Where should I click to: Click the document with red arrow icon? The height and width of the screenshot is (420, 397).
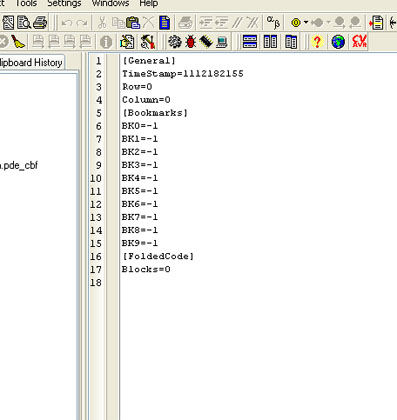[376, 23]
